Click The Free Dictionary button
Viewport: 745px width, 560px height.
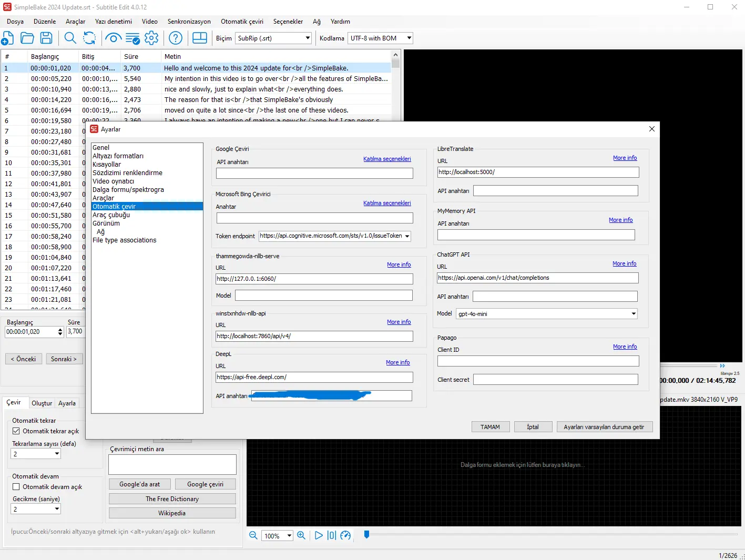coord(172,499)
